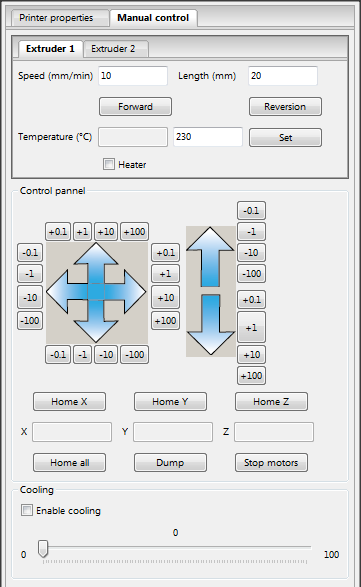Click the Home Z button
The width and height of the screenshot is (361, 587).
[x=271, y=402]
